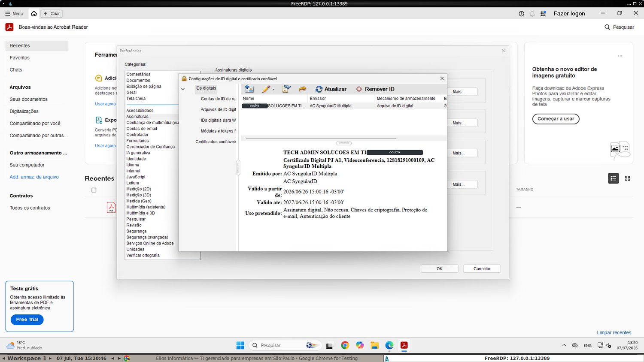The width and height of the screenshot is (644, 362).
Task: Switch the recent files to grid view
Action: tap(627, 178)
